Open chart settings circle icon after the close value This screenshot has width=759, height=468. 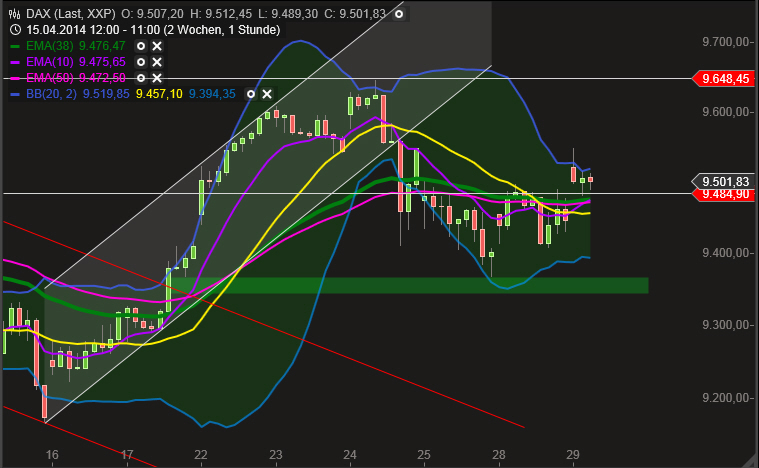(x=399, y=14)
